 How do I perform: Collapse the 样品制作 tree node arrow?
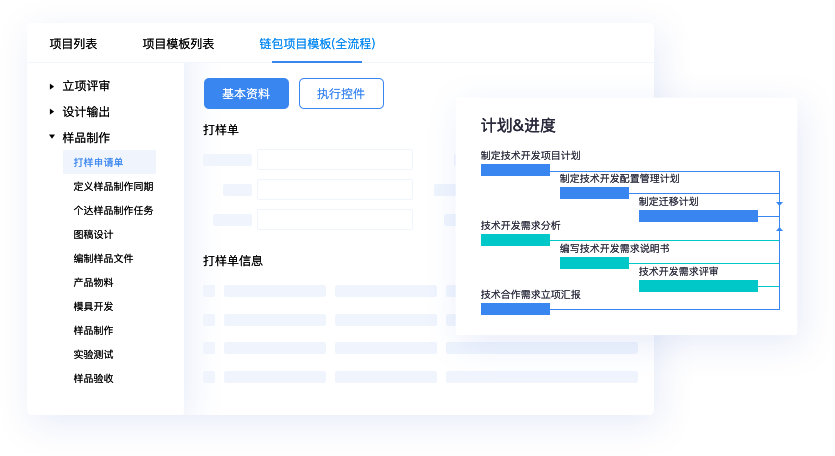pyautogui.click(x=52, y=137)
